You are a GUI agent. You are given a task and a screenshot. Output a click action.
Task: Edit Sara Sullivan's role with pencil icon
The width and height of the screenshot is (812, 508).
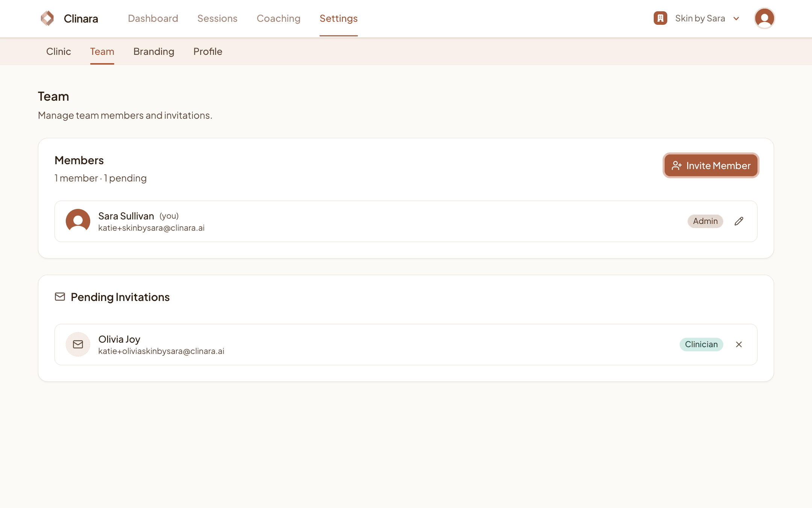tap(739, 221)
